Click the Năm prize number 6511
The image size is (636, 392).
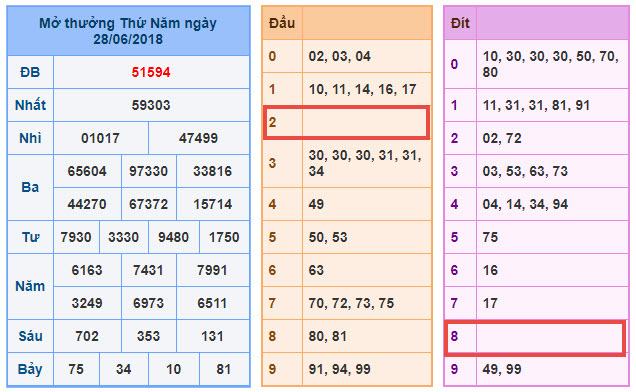point(212,303)
